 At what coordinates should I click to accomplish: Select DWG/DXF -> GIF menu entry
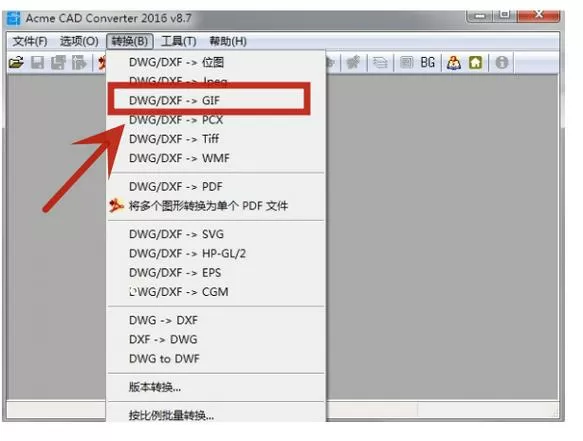[216, 100]
